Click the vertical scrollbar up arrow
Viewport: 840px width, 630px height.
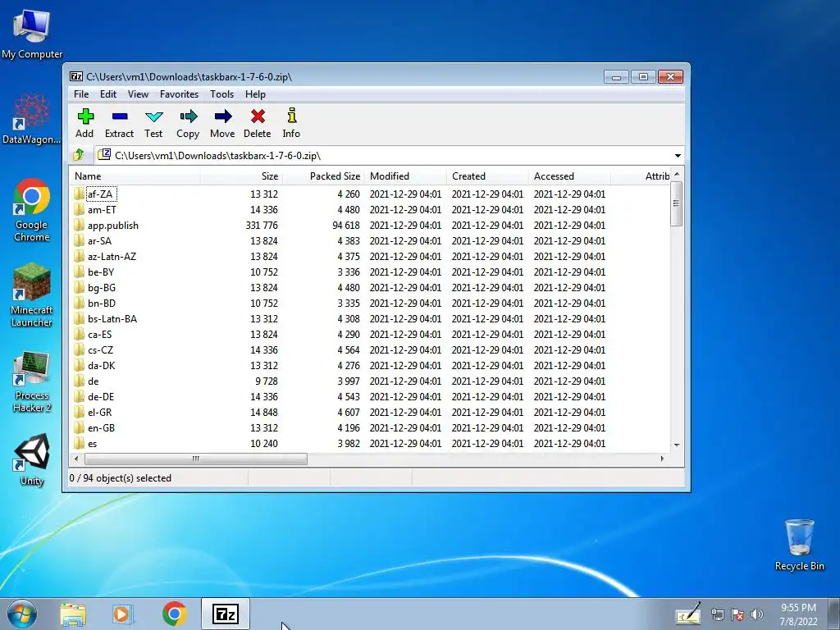[677, 175]
